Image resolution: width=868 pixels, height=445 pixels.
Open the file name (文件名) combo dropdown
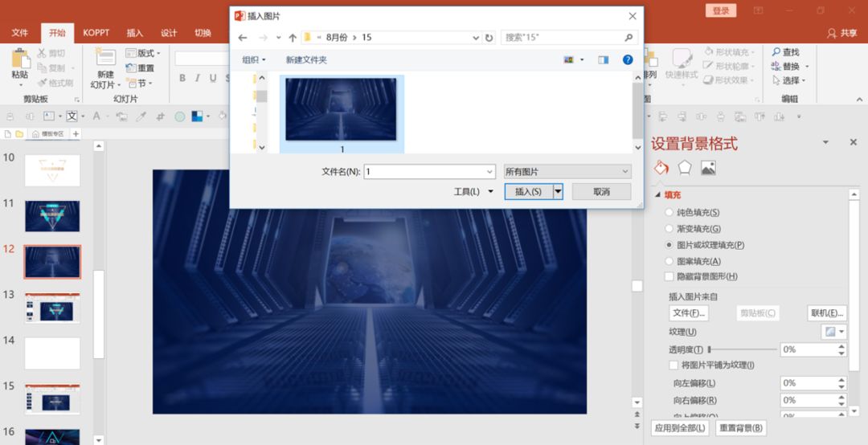pos(489,172)
